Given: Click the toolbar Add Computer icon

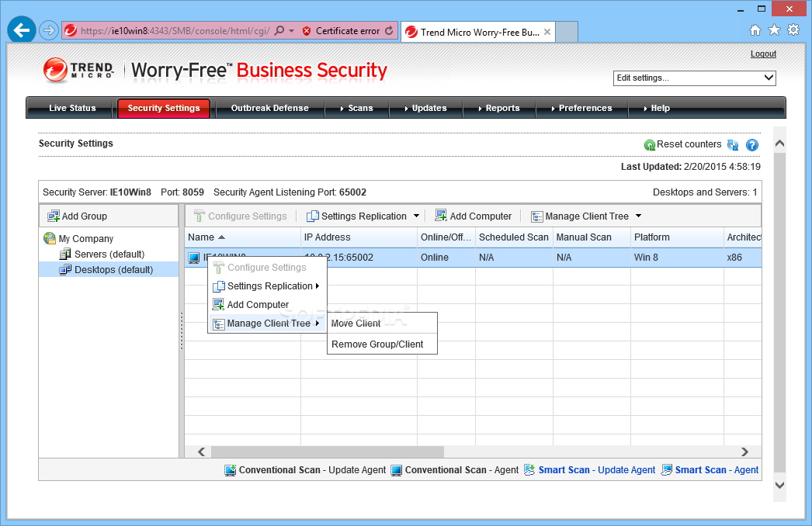Looking at the screenshot, I should 441,216.
